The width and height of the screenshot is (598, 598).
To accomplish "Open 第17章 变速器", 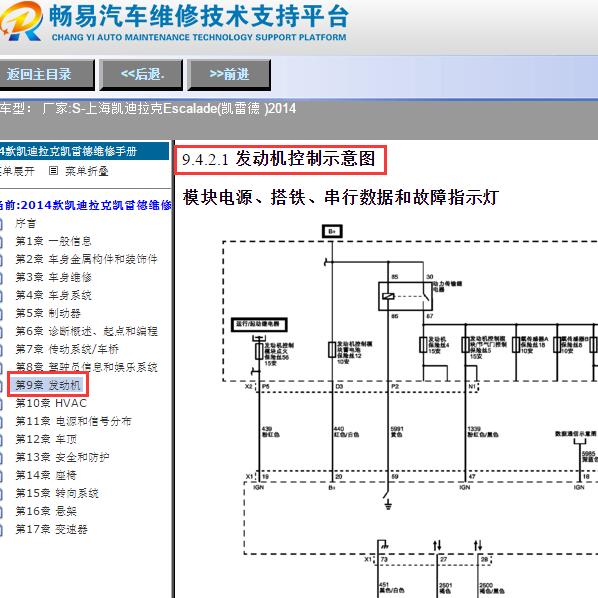I will pyautogui.click(x=51, y=529).
